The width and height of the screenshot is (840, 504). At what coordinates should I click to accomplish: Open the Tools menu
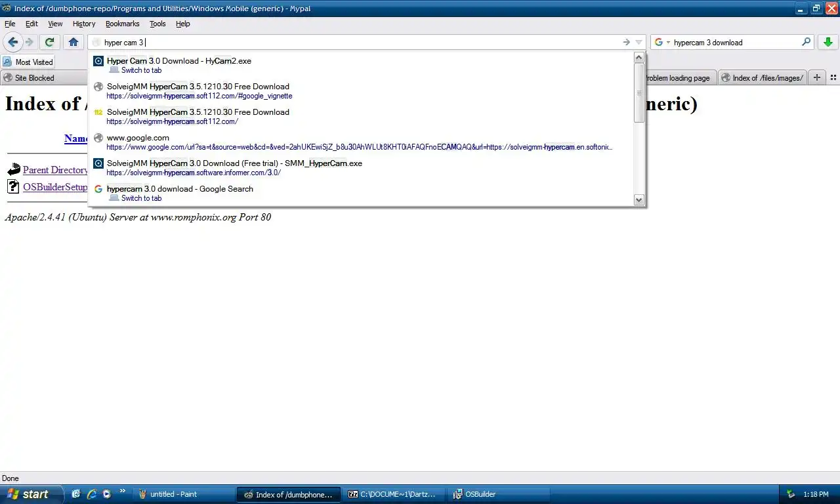click(157, 24)
